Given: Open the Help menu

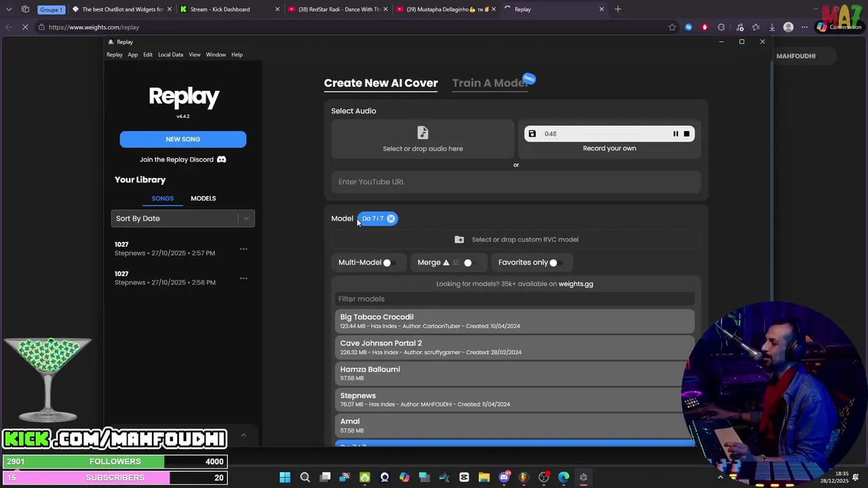Looking at the screenshot, I should (237, 54).
